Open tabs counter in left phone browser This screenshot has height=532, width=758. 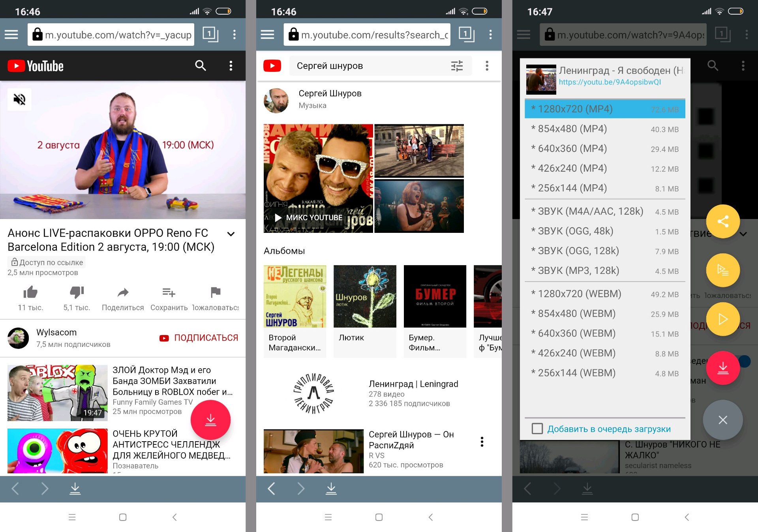[210, 34]
